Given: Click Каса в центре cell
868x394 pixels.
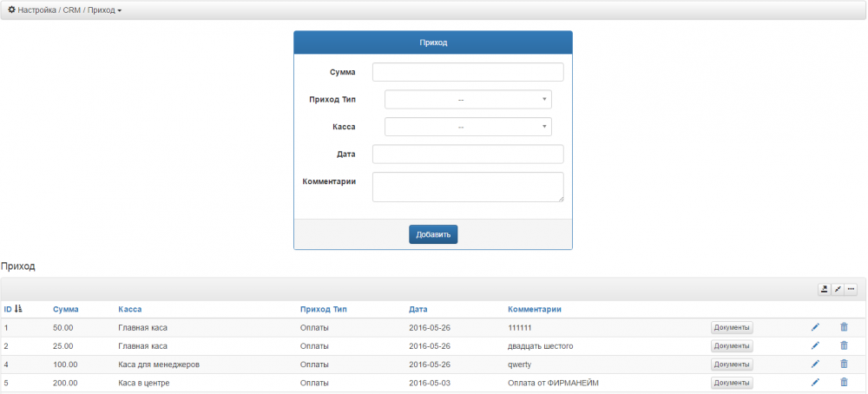Looking at the screenshot, I should (143, 383).
